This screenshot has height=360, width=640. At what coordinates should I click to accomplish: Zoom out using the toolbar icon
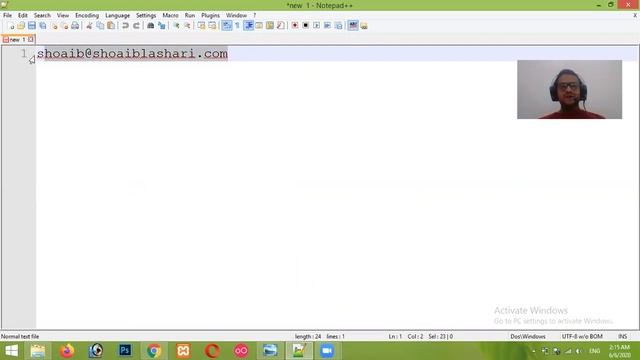(187, 26)
